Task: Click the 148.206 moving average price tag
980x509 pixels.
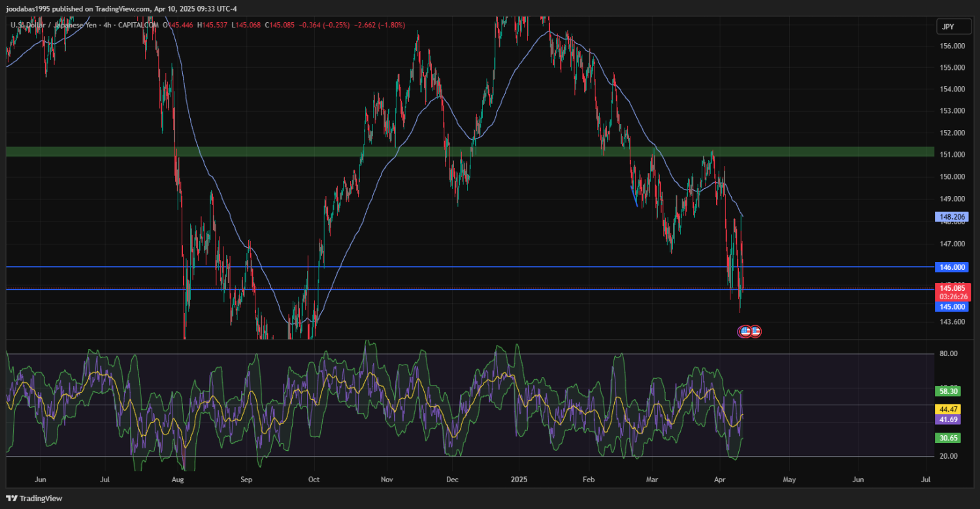Action: tap(953, 217)
